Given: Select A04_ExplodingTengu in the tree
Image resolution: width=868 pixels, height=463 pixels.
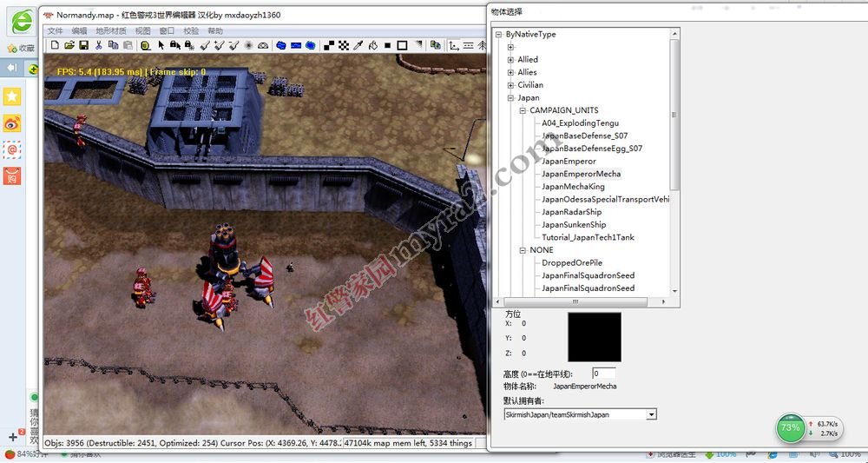Looking at the screenshot, I should tap(580, 123).
